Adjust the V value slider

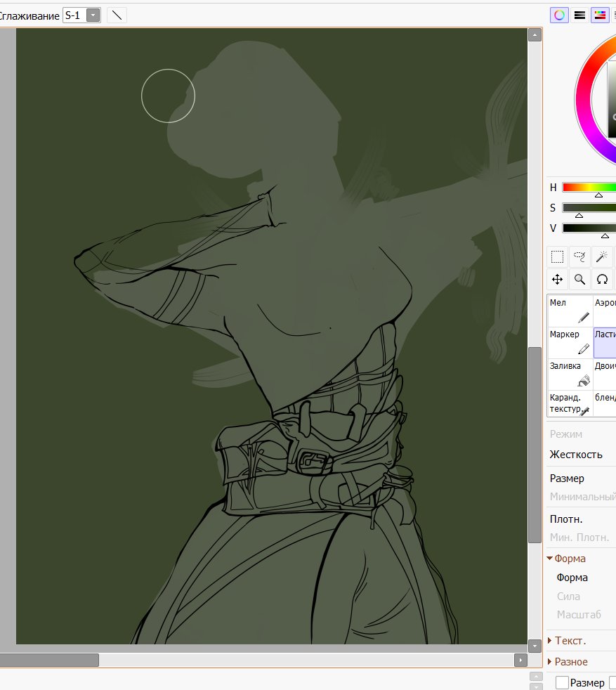pyautogui.click(x=589, y=228)
